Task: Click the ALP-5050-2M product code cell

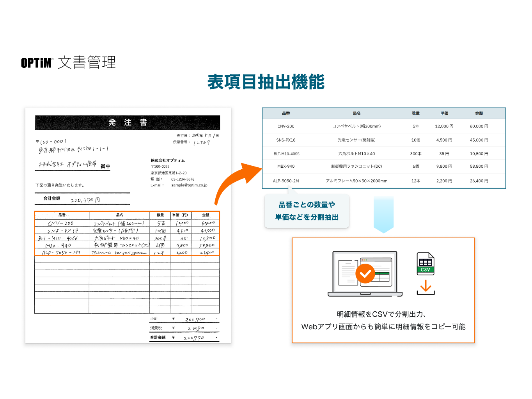Action: (286, 181)
